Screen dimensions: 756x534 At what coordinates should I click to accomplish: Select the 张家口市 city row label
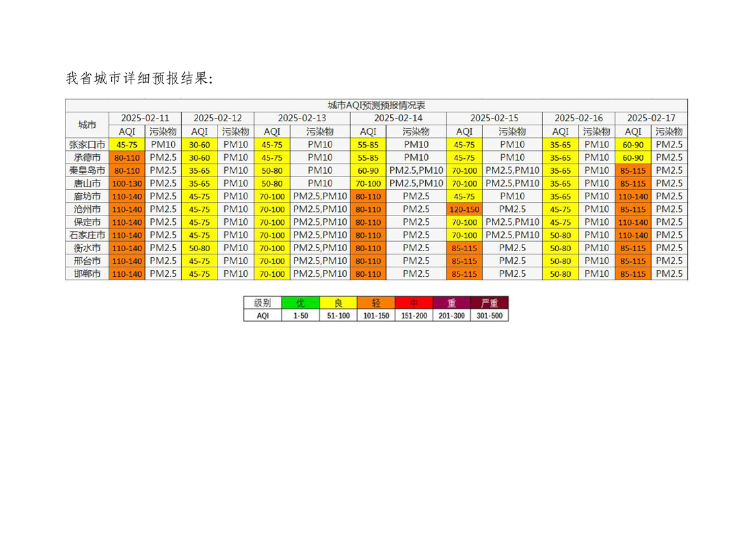(87, 144)
